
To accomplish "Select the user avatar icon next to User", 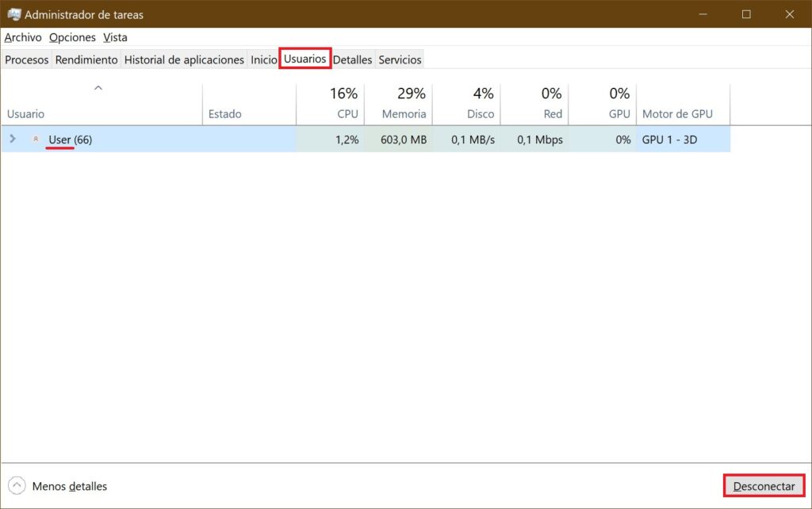I will coord(36,139).
